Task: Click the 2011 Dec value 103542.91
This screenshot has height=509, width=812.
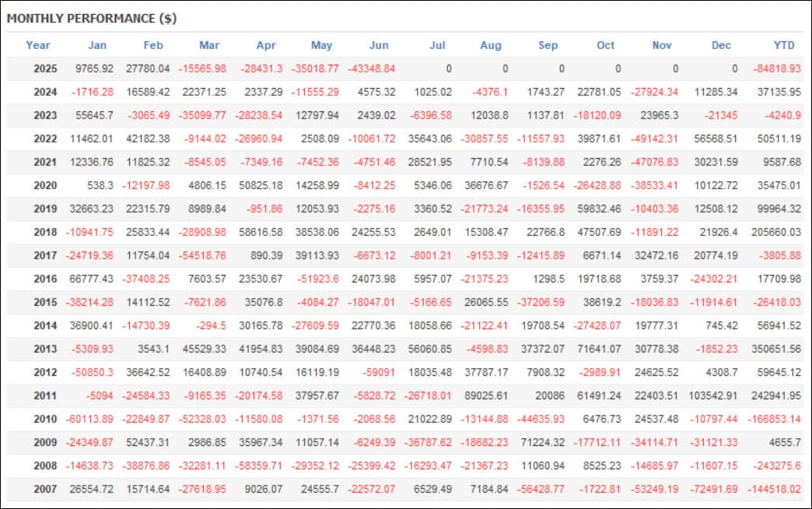Action: click(x=712, y=395)
